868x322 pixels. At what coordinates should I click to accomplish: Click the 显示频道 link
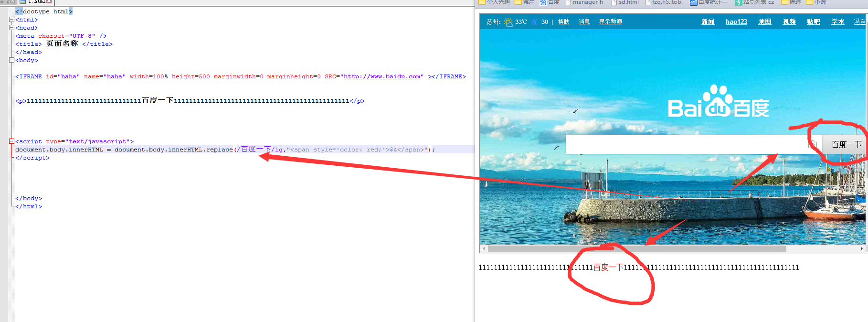click(x=610, y=22)
